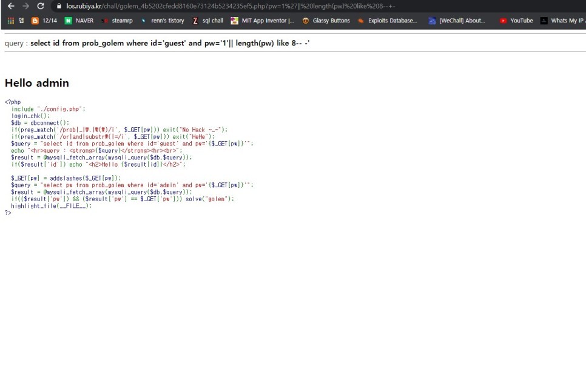This screenshot has height=392, width=586.
Task: Open the NAVER bookmark
Action: pyautogui.click(x=79, y=21)
